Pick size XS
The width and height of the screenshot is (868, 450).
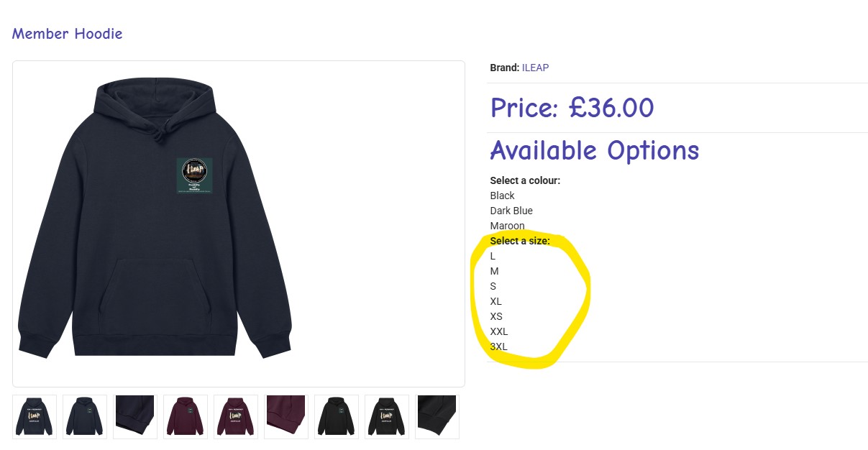[495, 316]
